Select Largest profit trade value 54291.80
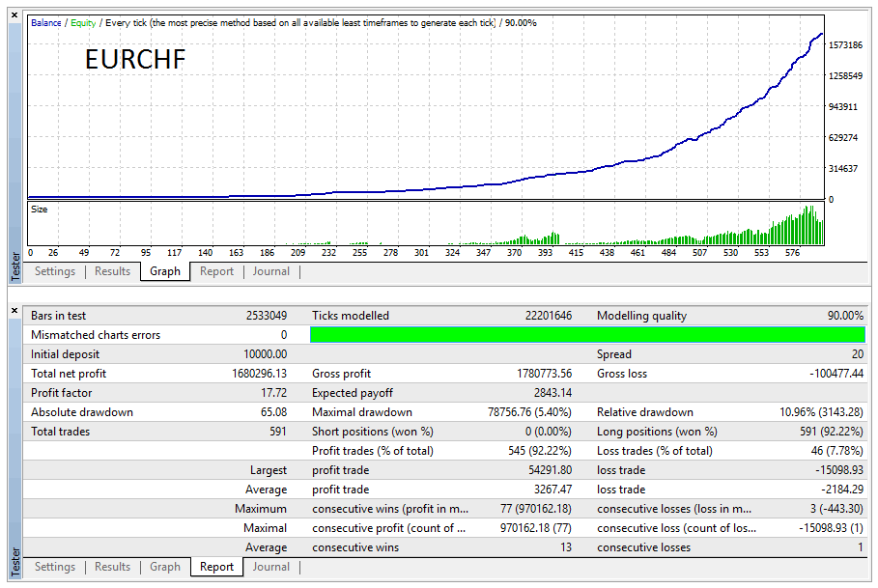Screen dimensions: 878x588 [551, 470]
